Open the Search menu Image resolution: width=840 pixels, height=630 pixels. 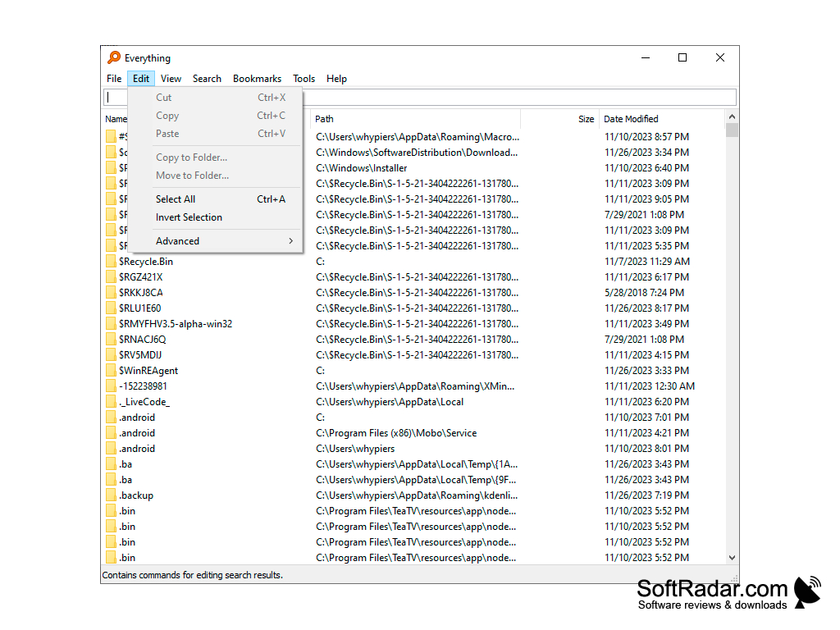click(207, 79)
